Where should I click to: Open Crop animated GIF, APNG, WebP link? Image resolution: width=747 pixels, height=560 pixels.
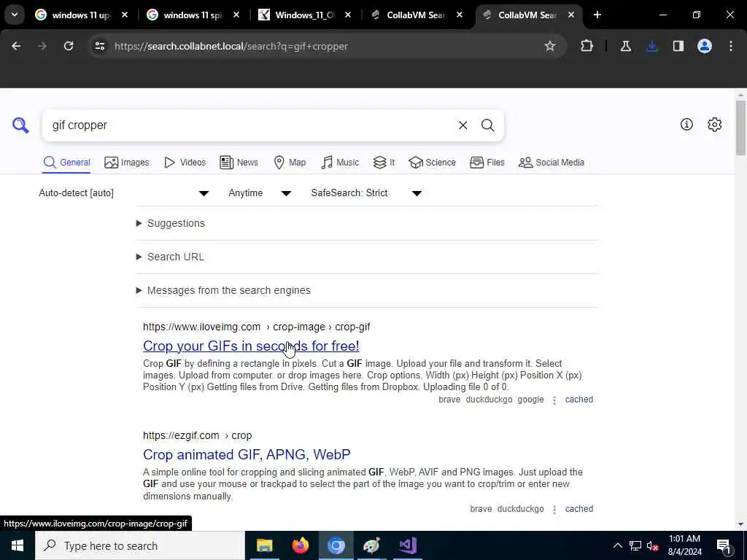click(x=247, y=454)
